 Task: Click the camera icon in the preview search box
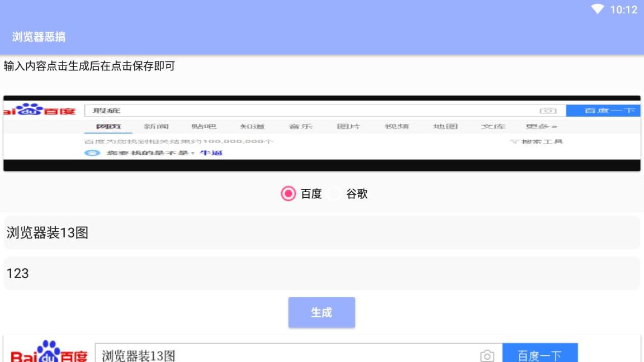(x=548, y=110)
